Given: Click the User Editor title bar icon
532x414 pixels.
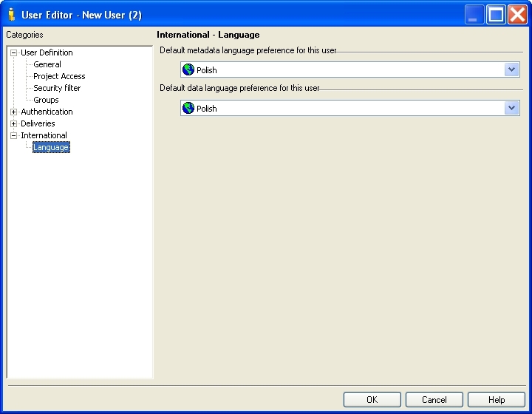Looking at the screenshot, I should tap(11, 14).
